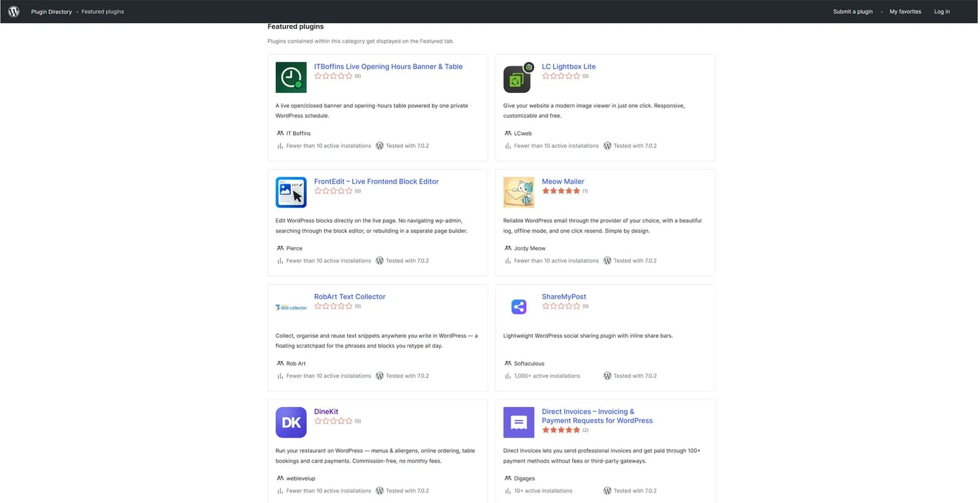Open Submit a plugin in the header
The image size is (980, 503).
(853, 12)
